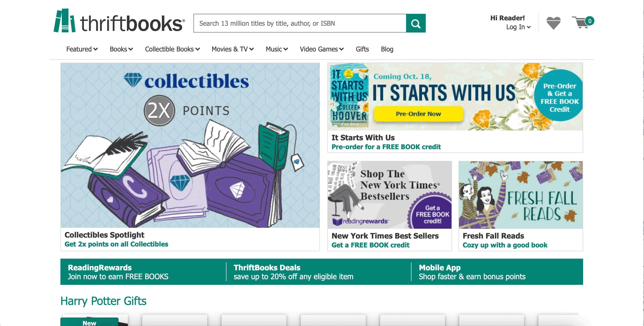Click into the title, author, ISBN search field
The height and width of the screenshot is (326, 644).
pos(300,23)
